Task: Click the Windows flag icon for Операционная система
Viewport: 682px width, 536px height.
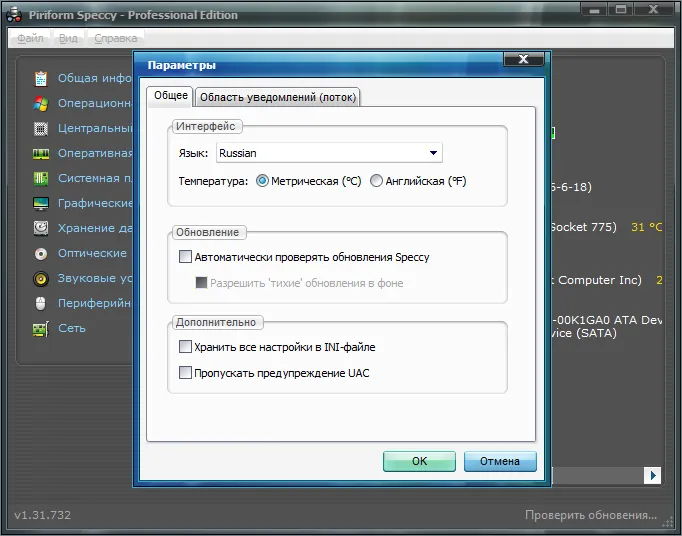Action: click(x=41, y=104)
